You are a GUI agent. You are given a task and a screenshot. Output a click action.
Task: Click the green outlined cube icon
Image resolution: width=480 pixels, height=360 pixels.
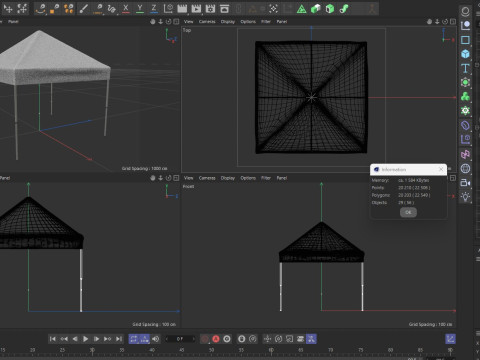point(330,9)
